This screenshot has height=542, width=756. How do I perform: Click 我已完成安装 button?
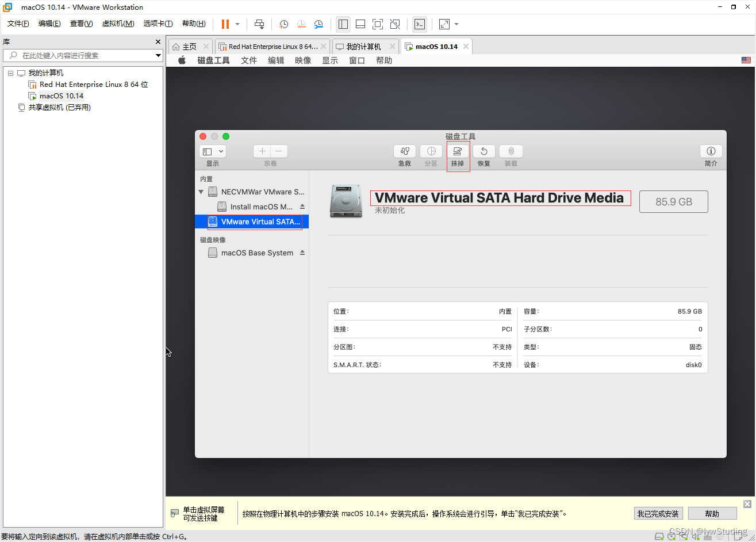(658, 514)
